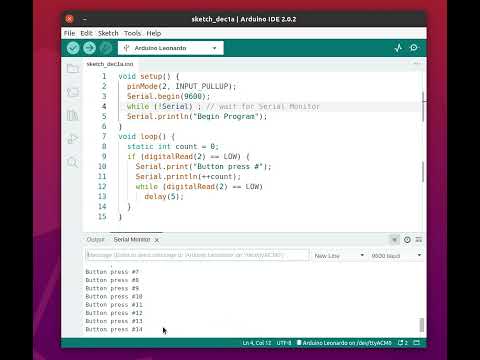
Task: Open the Sketchbook folder sidebar icon
Action: [72, 69]
